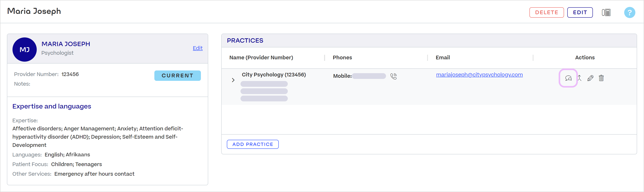Click the Mobile label in Phones column
This screenshot has width=644, height=192.
pyautogui.click(x=342, y=76)
